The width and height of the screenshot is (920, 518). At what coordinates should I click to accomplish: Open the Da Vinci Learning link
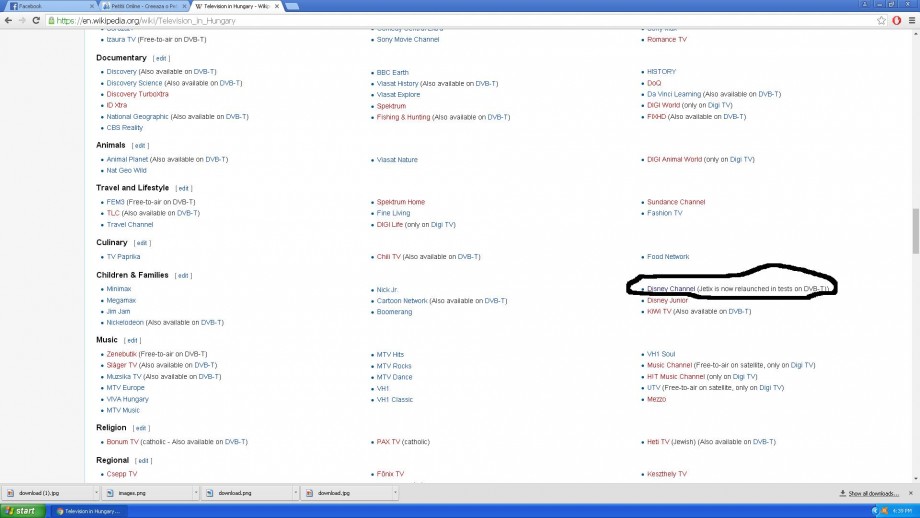(674, 94)
